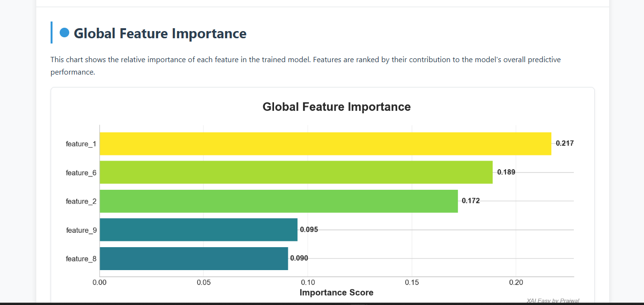This screenshot has height=305, width=644.
Task: Click the 0.00 x-axis tick label
Action: [x=99, y=283]
